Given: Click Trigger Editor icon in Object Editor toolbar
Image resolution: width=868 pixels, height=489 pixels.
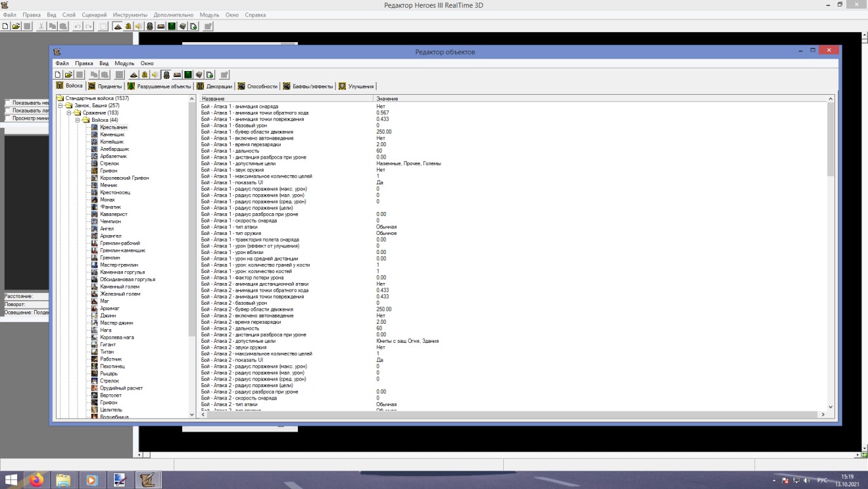Looking at the screenshot, I should click(144, 74).
